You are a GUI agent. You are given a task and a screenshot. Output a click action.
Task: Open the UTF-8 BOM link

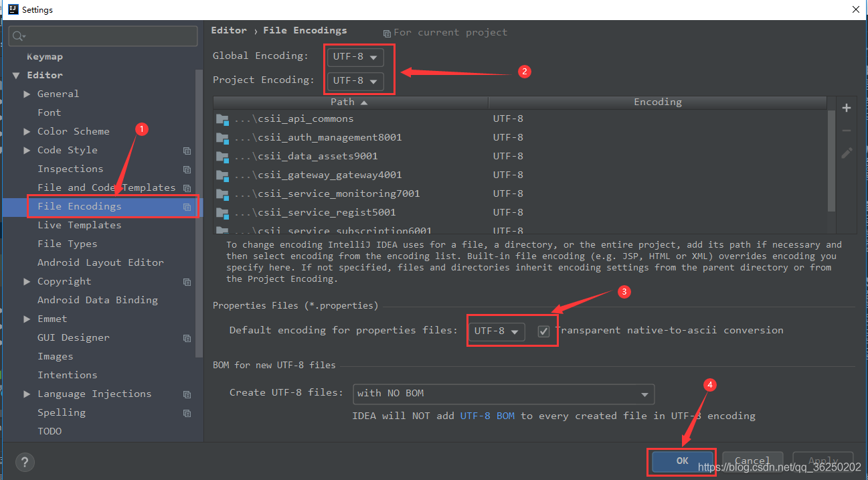point(487,416)
